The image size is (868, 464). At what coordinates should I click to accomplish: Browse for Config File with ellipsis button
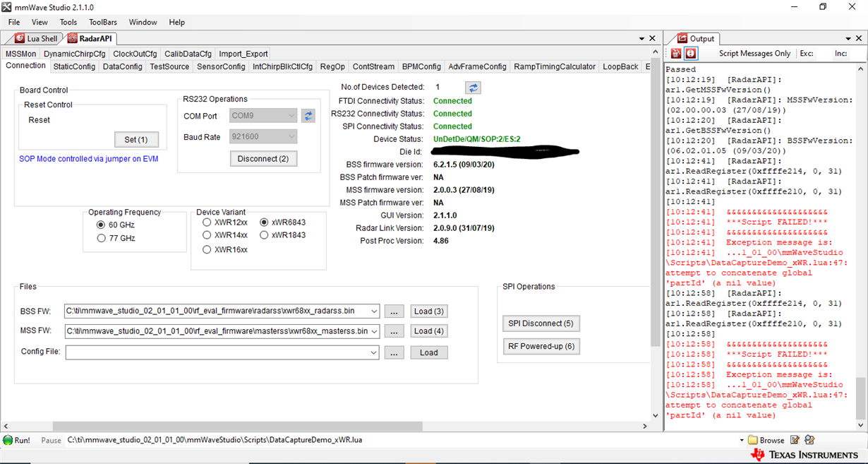pos(394,352)
